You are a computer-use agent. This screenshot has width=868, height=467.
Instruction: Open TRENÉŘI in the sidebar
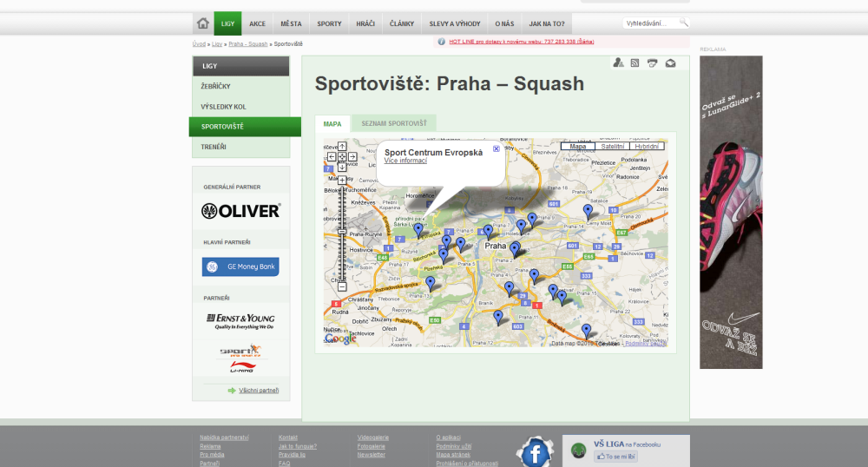click(240, 147)
